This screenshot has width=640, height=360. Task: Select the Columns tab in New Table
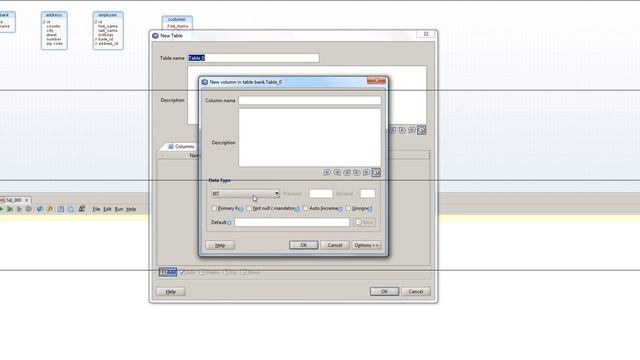tap(181, 146)
